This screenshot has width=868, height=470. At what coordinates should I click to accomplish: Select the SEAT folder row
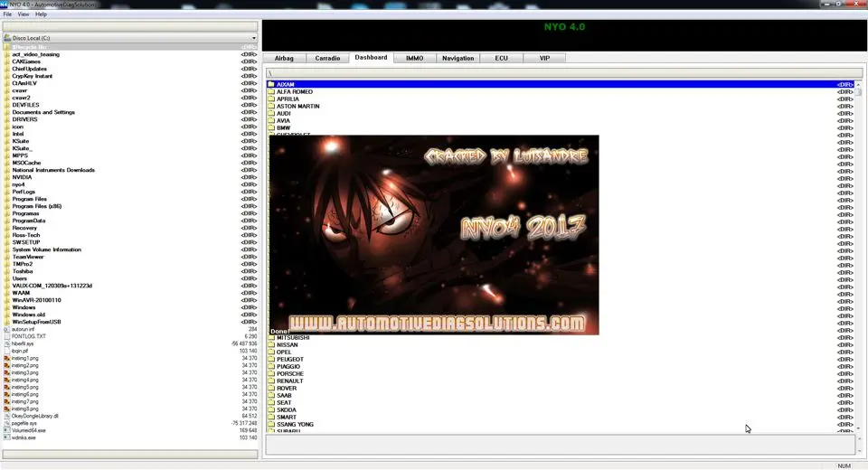(x=561, y=402)
